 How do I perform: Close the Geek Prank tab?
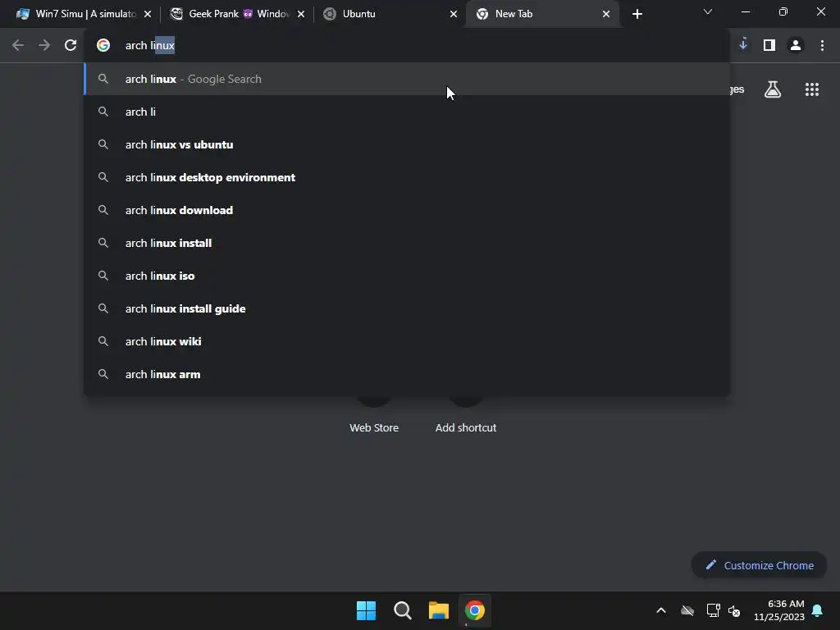(x=301, y=15)
